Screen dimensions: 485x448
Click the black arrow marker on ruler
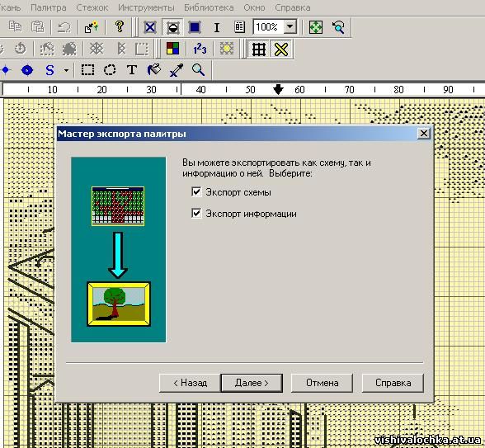pyautogui.click(x=279, y=89)
